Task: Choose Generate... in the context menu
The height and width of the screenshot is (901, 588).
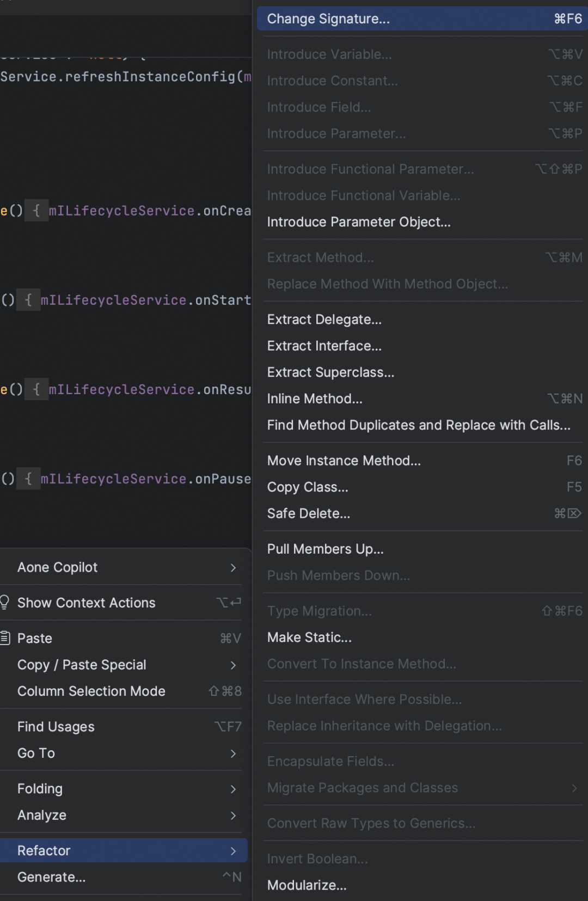Action: point(124,877)
